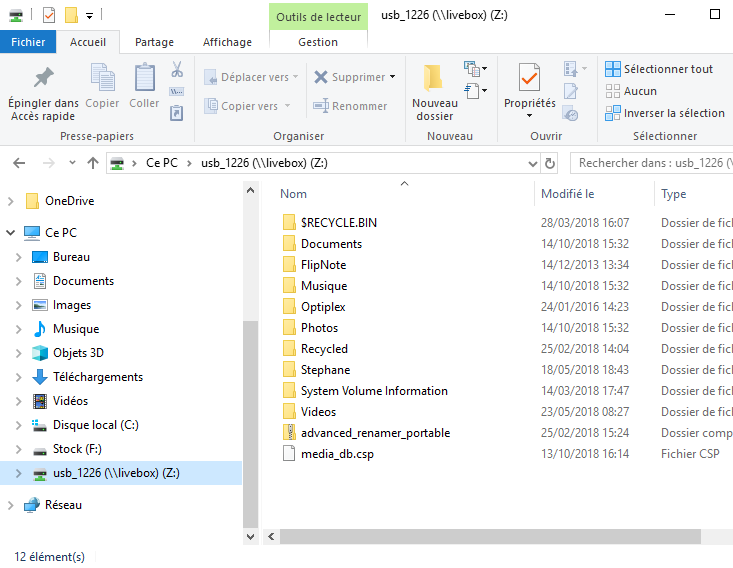Click the scissors Cut icon
This screenshot has width=733, height=568.
(x=177, y=69)
